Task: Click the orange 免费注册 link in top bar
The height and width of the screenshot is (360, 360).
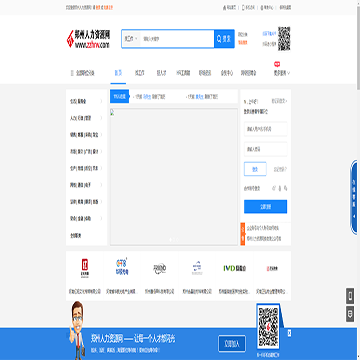Action: tap(109, 7)
